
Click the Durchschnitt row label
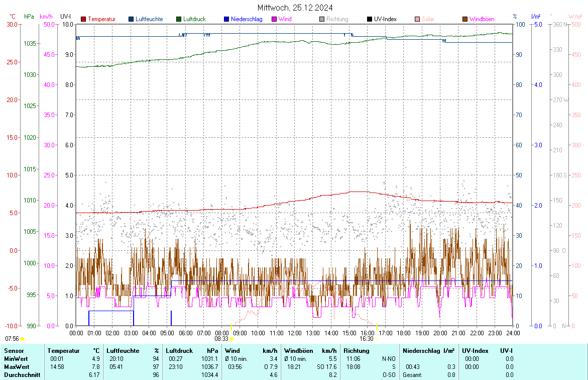coord(21,374)
